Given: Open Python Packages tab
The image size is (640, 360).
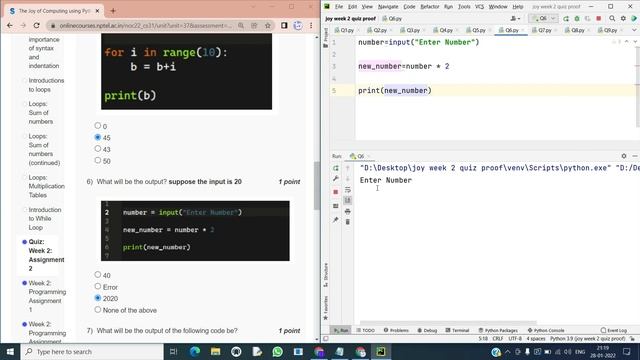Looking at the screenshot, I should tap(498, 330).
